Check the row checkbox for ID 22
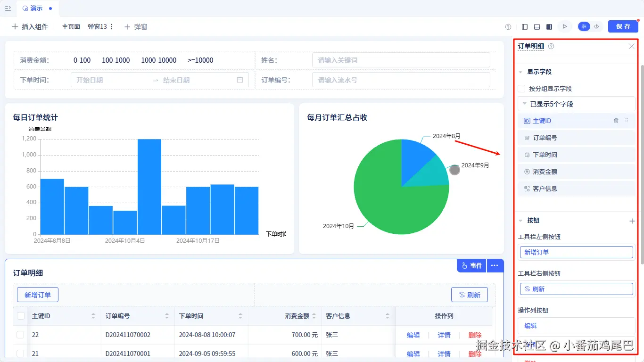This screenshot has width=644, height=362. (20, 335)
